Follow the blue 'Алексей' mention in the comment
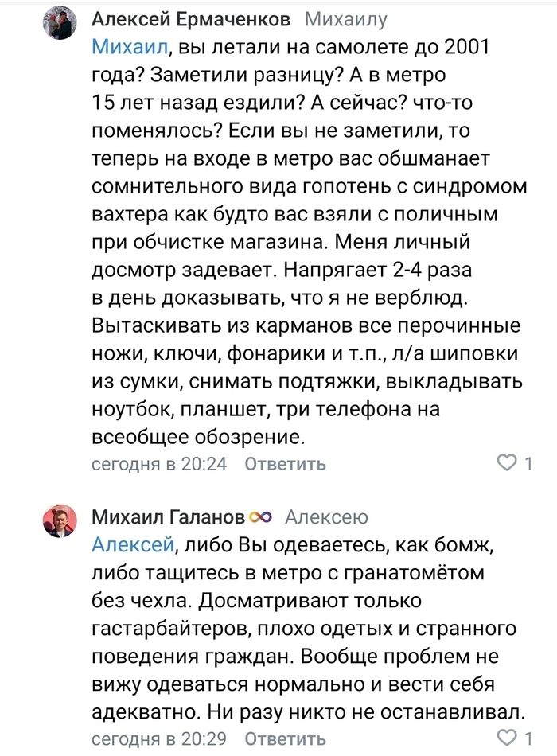 [x=133, y=544]
